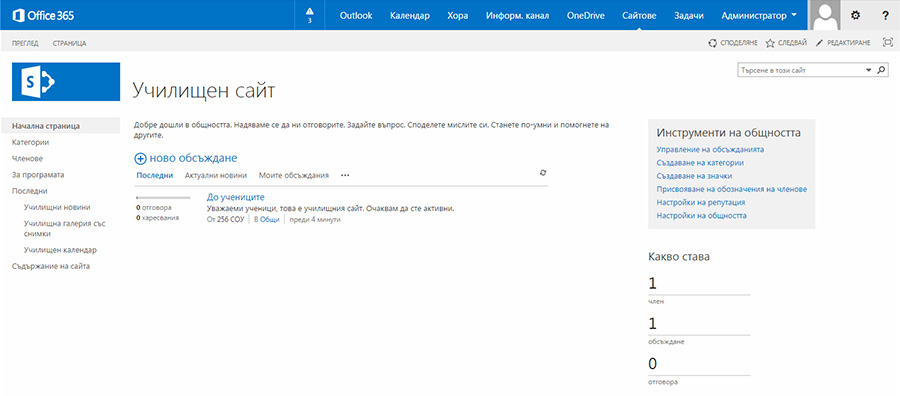Open Създаване на значки
The width and height of the screenshot is (900, 396).
click(695, 176)
